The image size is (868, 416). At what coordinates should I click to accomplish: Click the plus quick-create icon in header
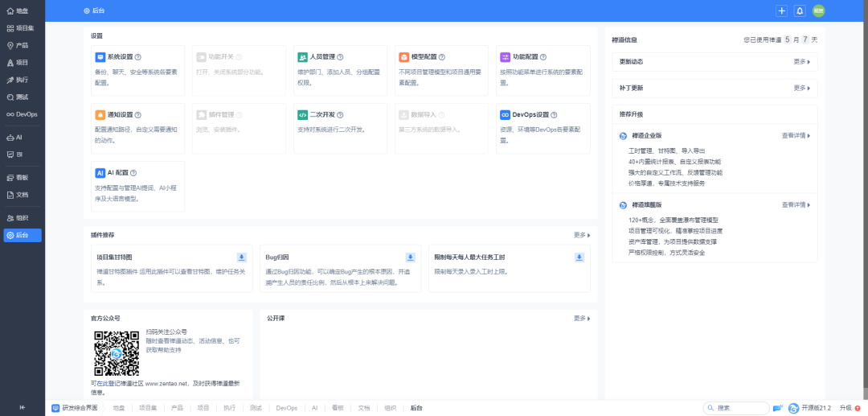(781, 10)
